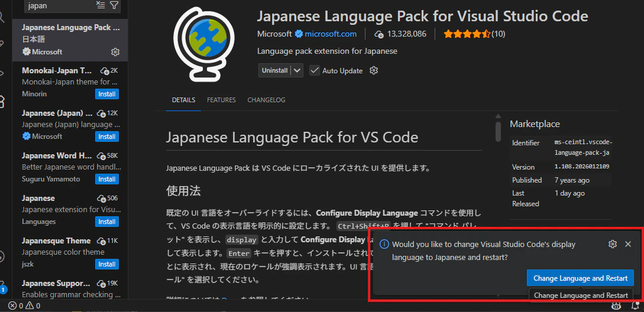Click the star rating with 10 reviews
Screen dimensions: 644x312
click(x=474, y=34)
